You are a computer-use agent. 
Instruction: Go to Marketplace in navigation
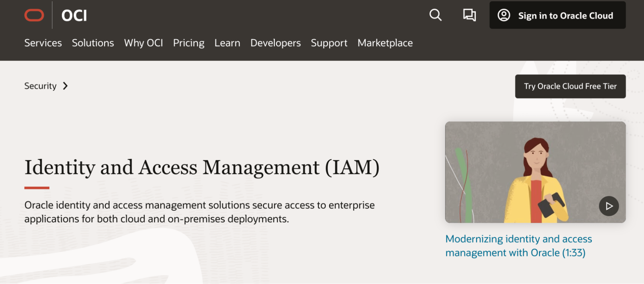click(x=385, y=43)
